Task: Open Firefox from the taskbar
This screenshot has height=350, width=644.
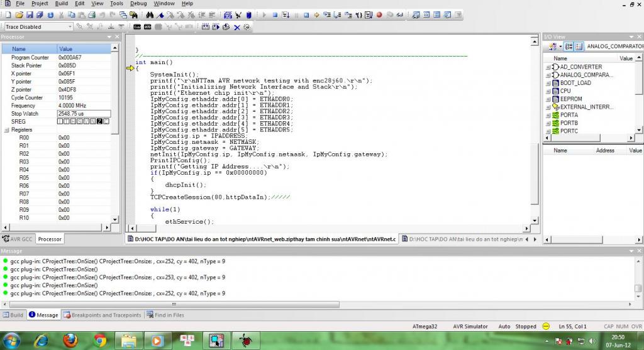Action: pos(70,341)
